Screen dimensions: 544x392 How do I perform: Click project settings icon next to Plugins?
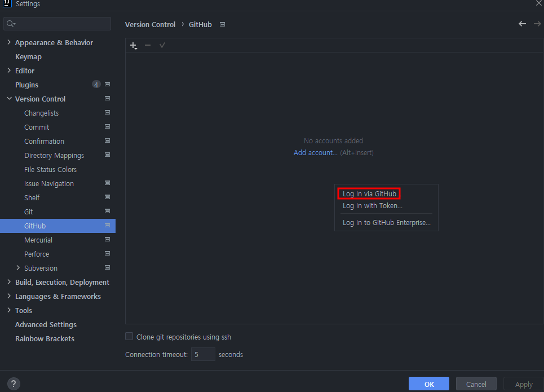107,85
